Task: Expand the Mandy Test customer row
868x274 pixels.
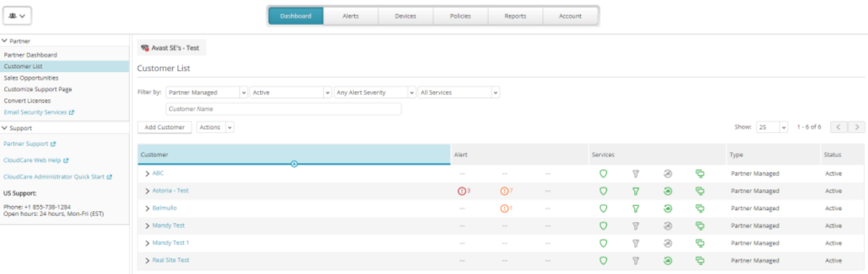Action: pyautogui.click(x=147, y=226)
